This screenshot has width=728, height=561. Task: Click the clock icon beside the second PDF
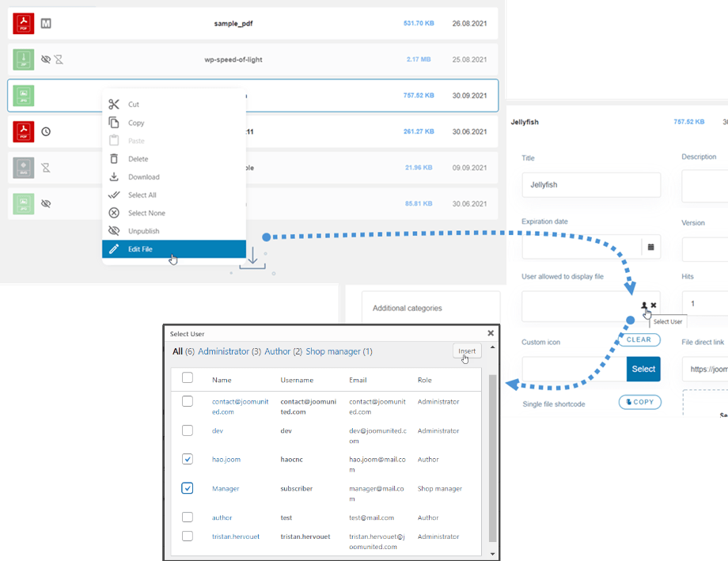(x=46, y=131)
